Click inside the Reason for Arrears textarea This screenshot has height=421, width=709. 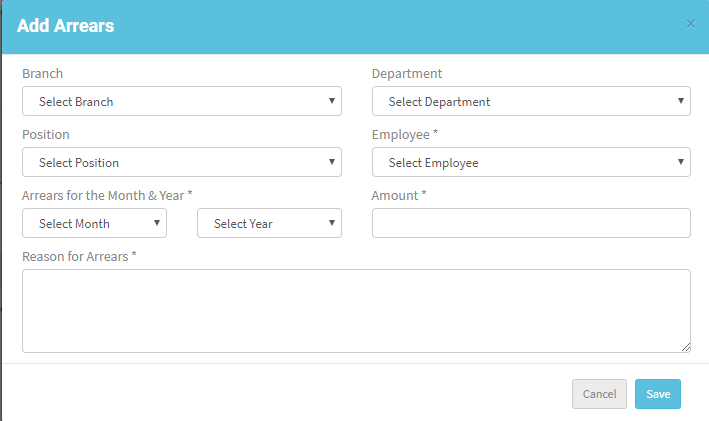[356, 311]
